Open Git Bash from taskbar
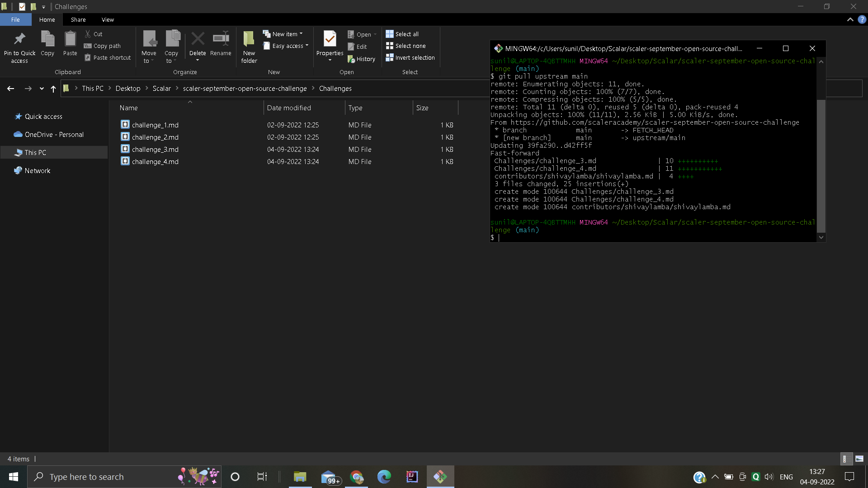The image size is (868, 488). [440, 477]
